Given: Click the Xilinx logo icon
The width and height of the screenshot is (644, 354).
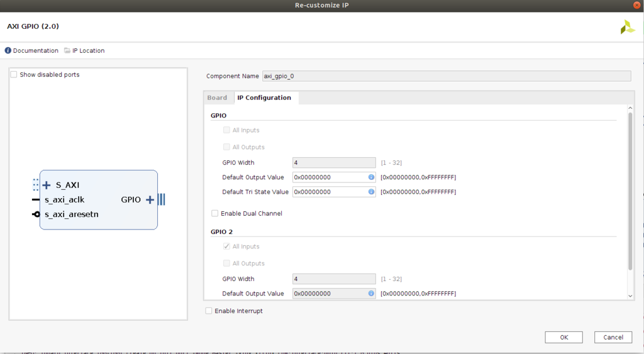Looking at the screenshot, I should (627, 27).
